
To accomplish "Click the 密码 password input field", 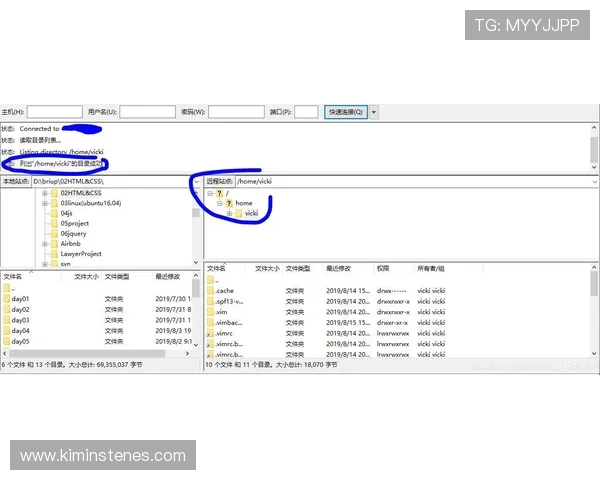I will pos(237,112).
